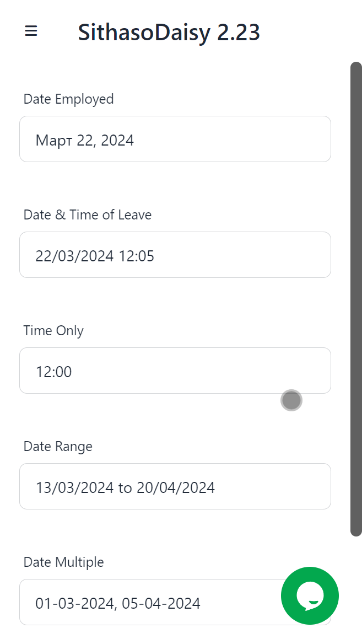Screen dimensions: 362x644
Task: Click the 22/03/2024 date in leave field
Action: [x=75, y=256]
